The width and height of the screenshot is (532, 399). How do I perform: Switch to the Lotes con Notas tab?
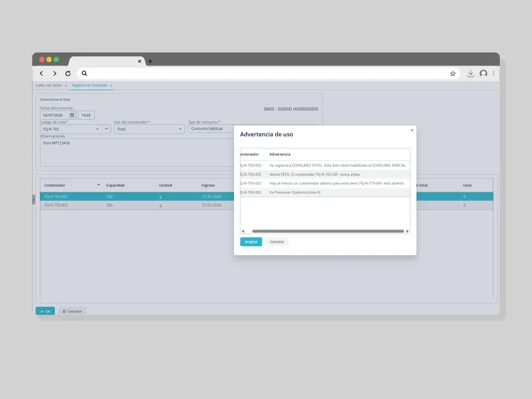click(x=49, y=85)
